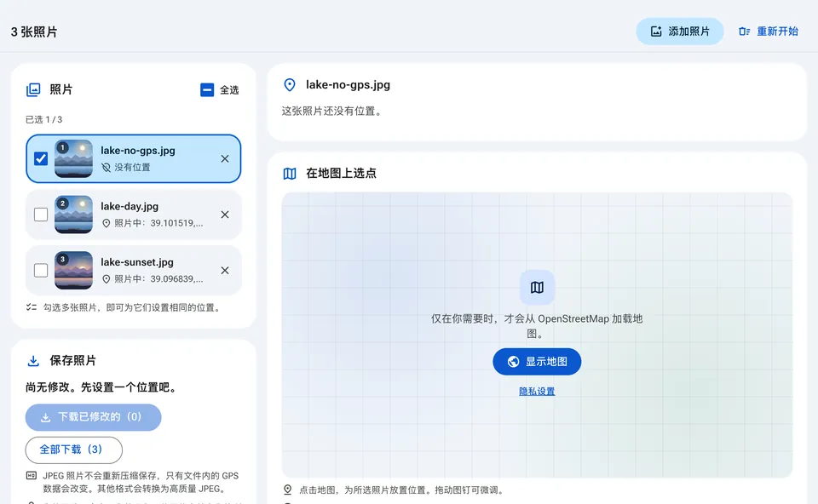This screenshot has width=818, height=504.
Task: Click the pin icon beside the lake-no-gps.jpg heading
Action: (290, 85)
